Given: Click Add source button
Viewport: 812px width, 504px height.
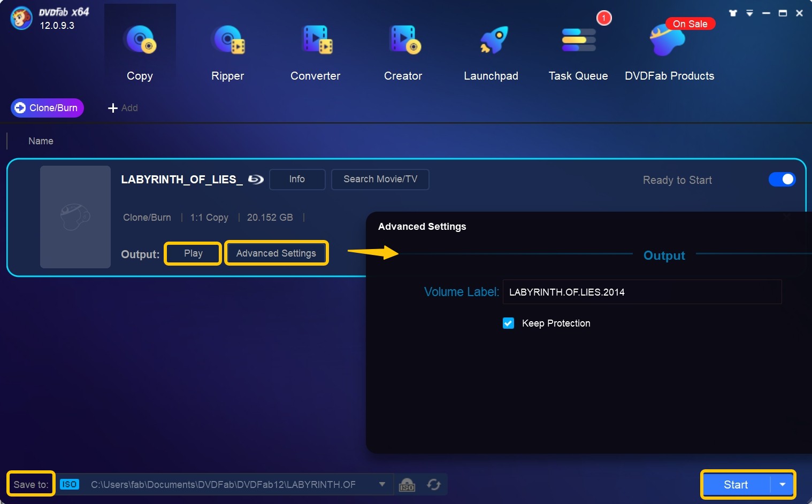Looking at the screenshot, I should 123,108.
